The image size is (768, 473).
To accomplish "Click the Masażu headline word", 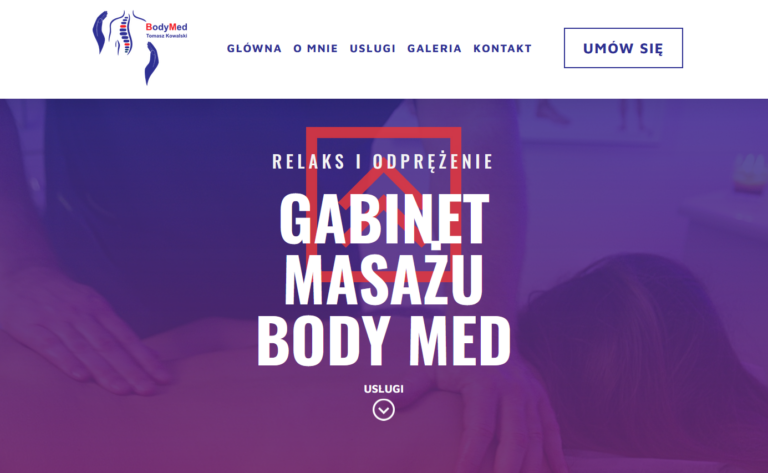I will (x=384, y=280).
